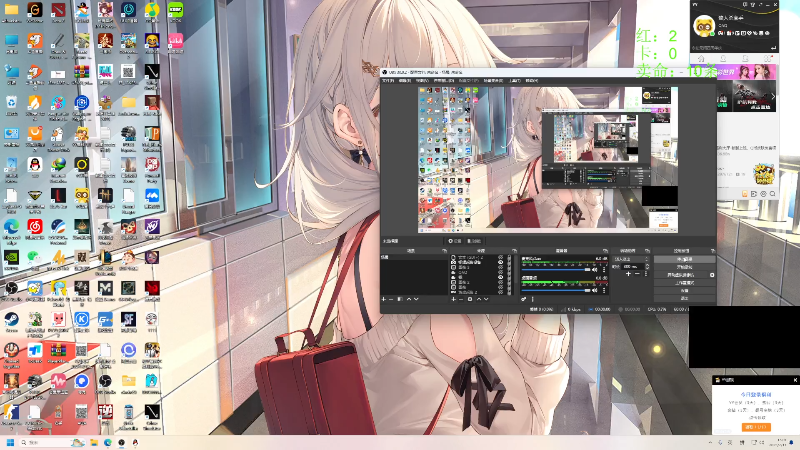Mute the Mic/Aux track speaker
Image resolution: width=800 pixels, height=450 pixels.
594,270
